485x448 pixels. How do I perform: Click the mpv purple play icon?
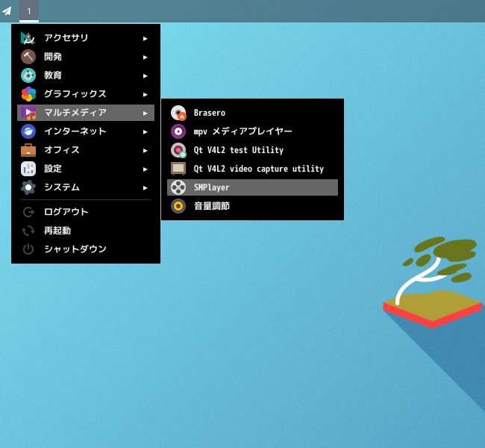pyautogui.click(x=178, y=131)
